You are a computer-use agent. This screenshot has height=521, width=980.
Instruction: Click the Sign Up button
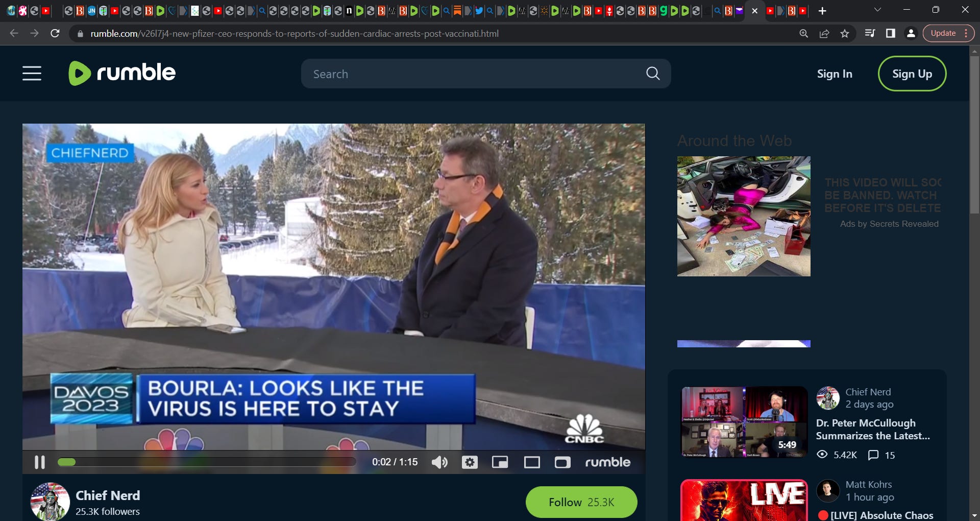(x=912, y=74)
